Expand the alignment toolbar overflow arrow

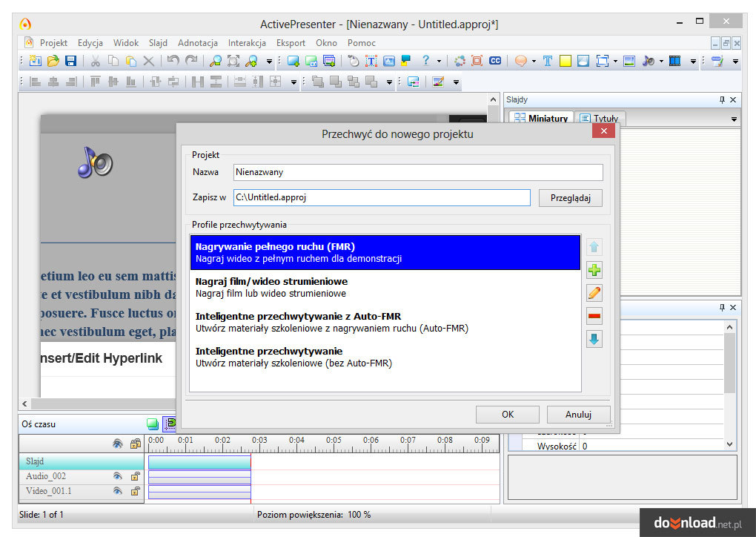(x=294, y=82)
